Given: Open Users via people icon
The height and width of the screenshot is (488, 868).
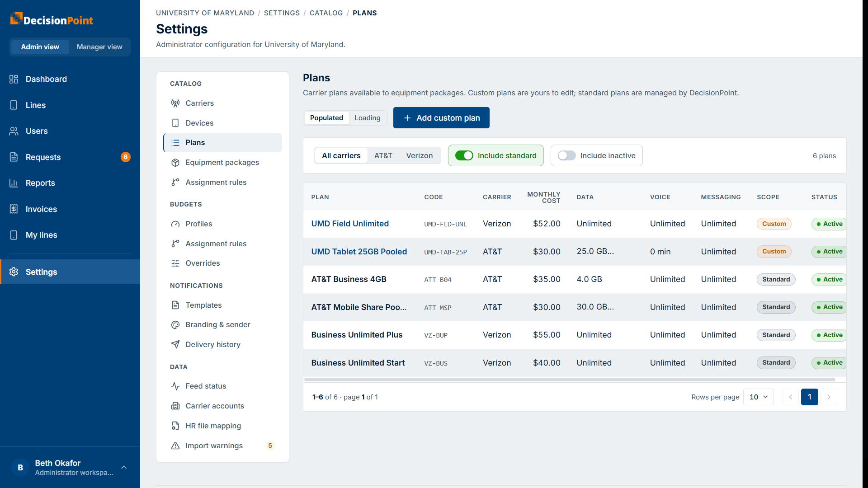Looking at the screenshot, I should coord(14,131).
